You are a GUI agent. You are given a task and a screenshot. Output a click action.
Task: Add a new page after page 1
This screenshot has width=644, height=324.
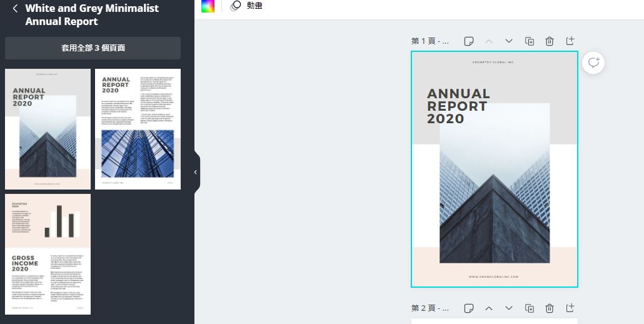(570, 41)
